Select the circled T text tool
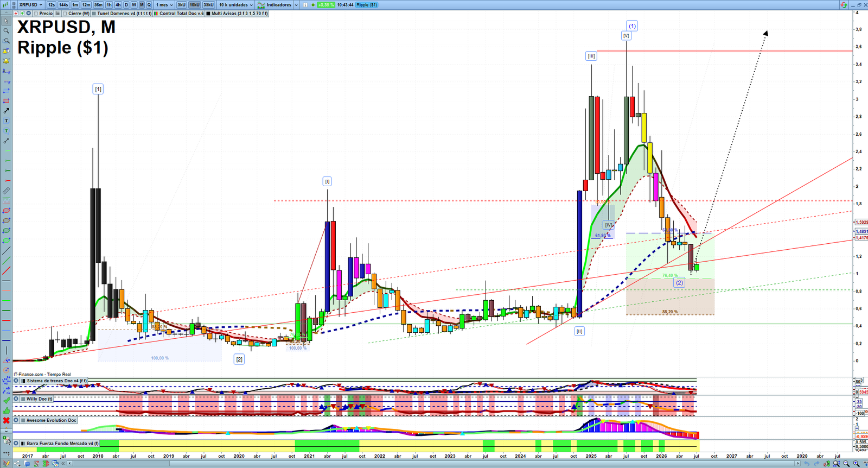Screen dimensions: 868x468 coord(7,131)
